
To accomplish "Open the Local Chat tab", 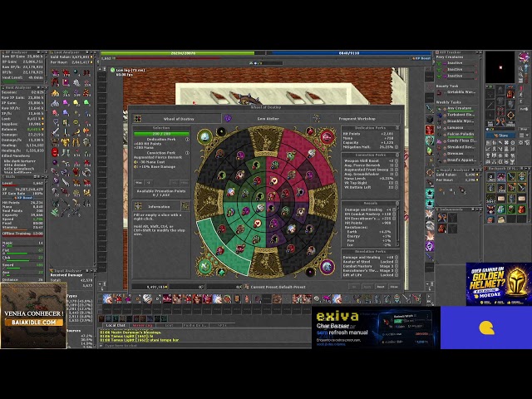I will pos(116,325).
